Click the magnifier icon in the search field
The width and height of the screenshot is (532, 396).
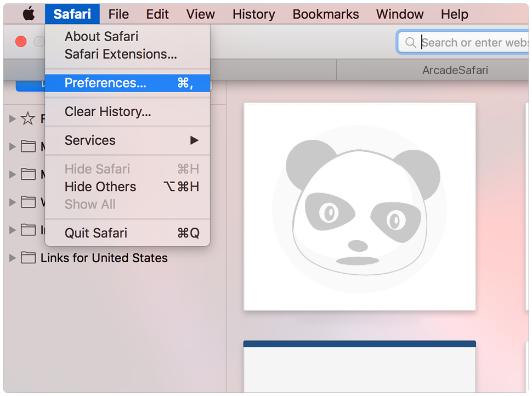point(410,42)
